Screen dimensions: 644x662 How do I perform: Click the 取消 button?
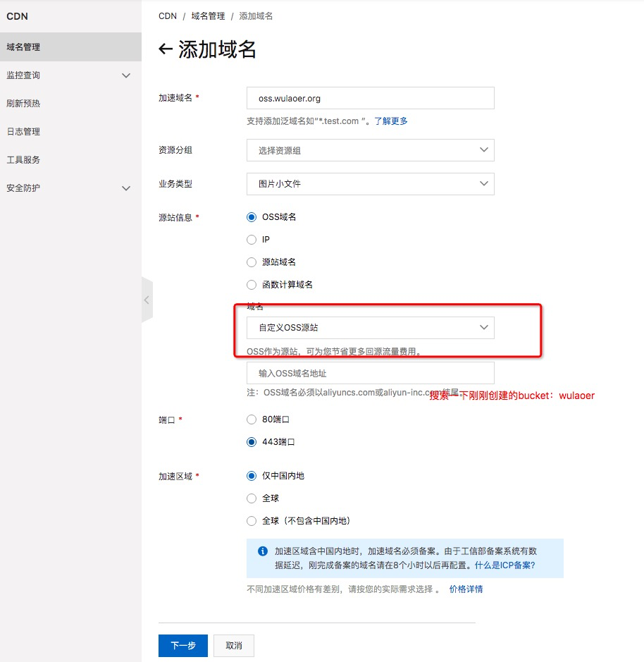[233, 646]
